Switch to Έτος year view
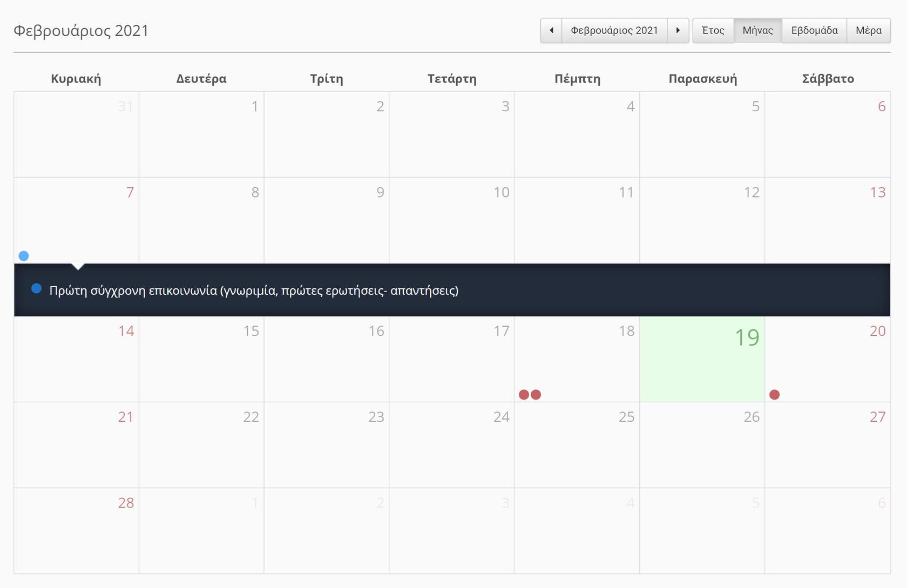 click(713, 30)
